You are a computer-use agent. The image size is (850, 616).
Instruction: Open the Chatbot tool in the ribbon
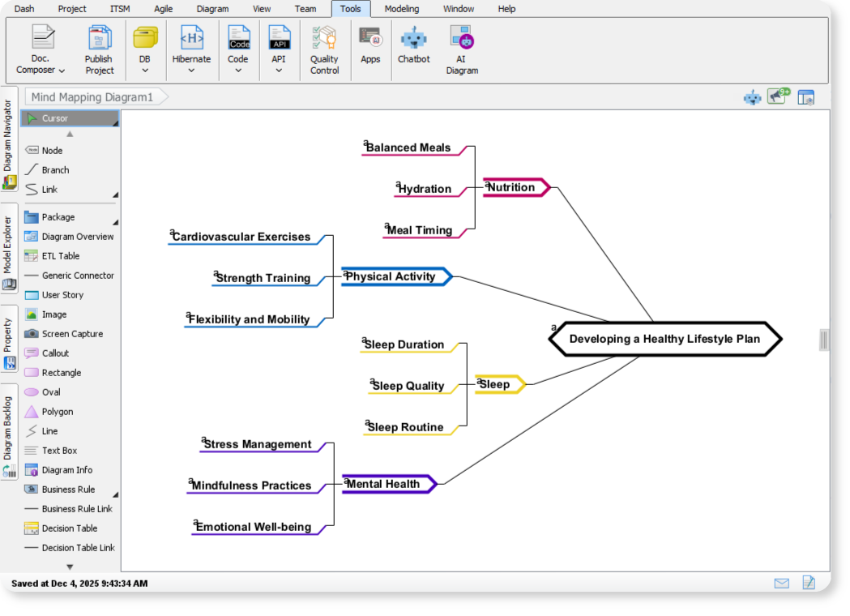coord(413,49)
